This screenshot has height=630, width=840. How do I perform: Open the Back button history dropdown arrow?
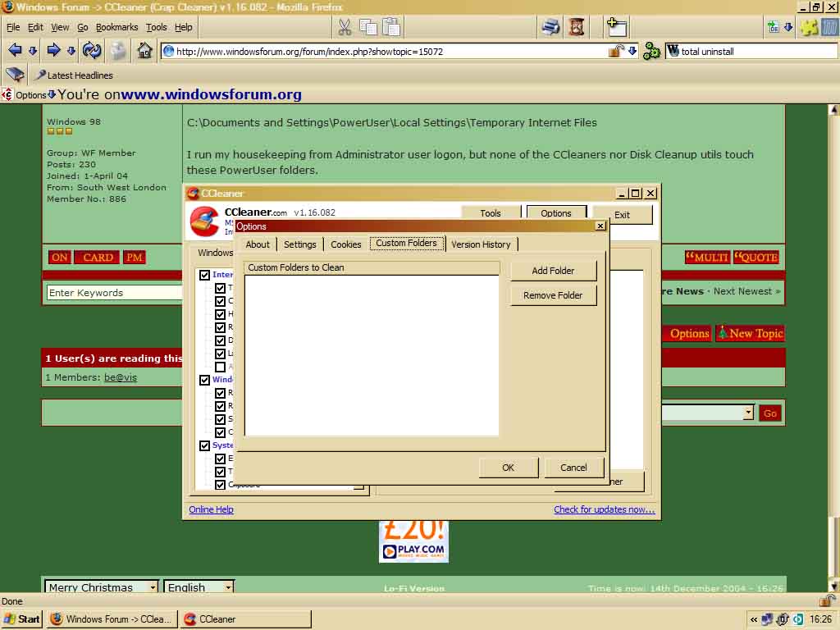(33, 51)
